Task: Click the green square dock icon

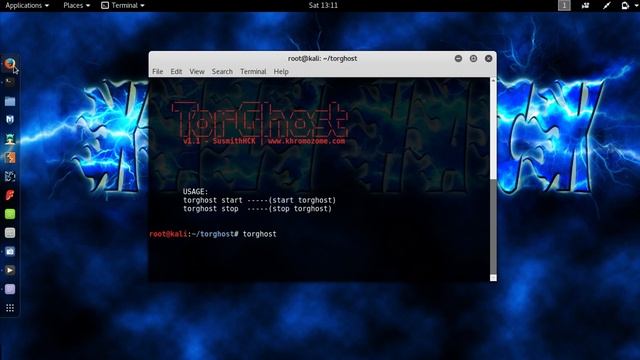Action: tap(10, 214)
